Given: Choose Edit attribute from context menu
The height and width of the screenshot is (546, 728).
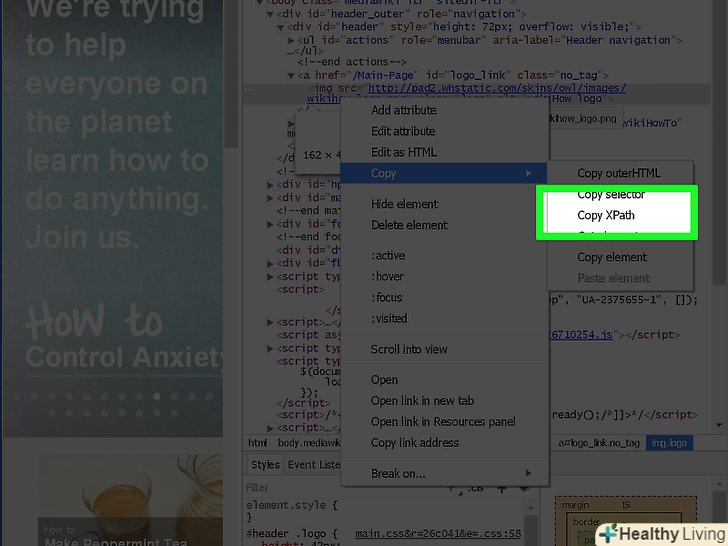Looking at the screenshot, I should point(403,131).
